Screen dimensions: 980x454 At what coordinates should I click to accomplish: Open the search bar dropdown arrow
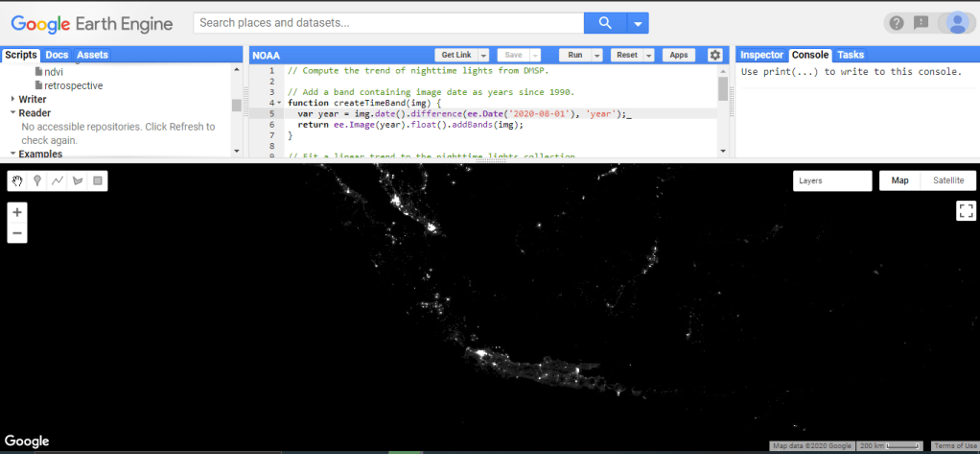pyautogui.click(x=637, y=23)
